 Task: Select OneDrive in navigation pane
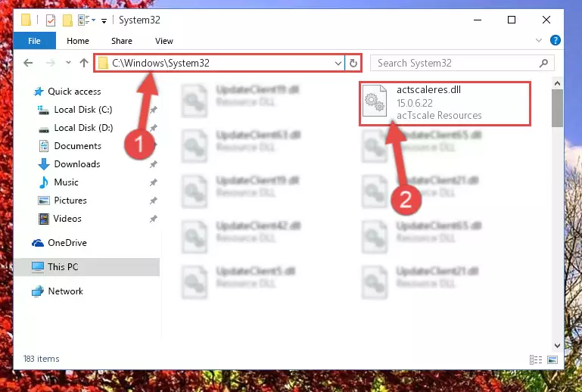pyautogui.click(x=67, y=243)
